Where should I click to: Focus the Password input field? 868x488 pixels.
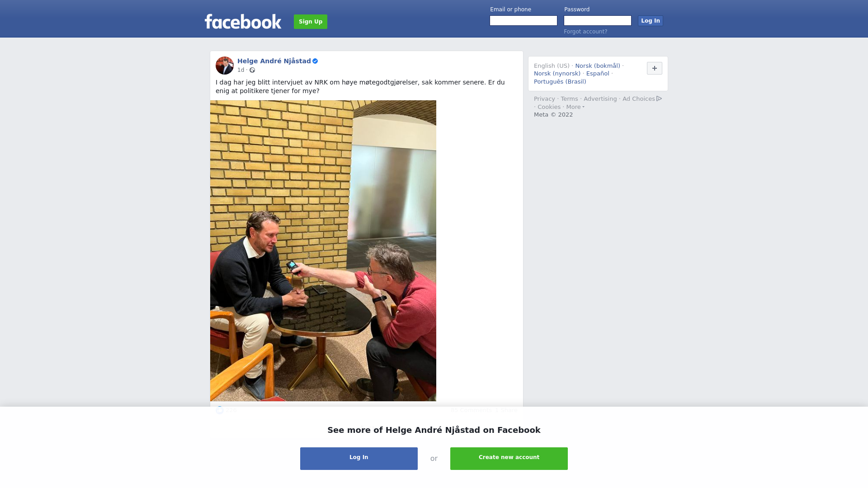pos(598,21)
